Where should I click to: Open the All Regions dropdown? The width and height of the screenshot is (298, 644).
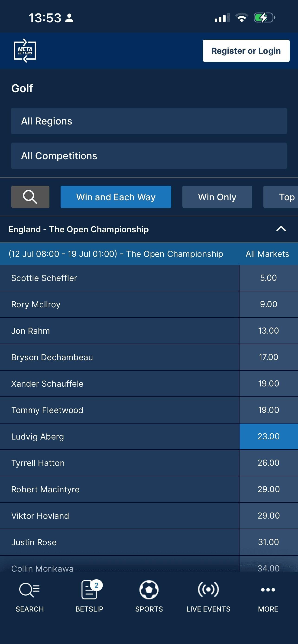pyautogui.click(x=149, y=121)
